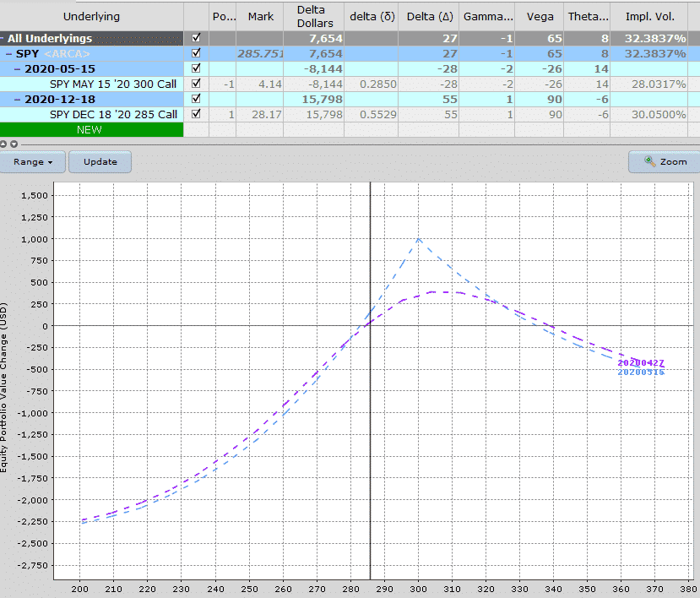Click the green NEW row
The image size is (700, 598).
(91, 129)
